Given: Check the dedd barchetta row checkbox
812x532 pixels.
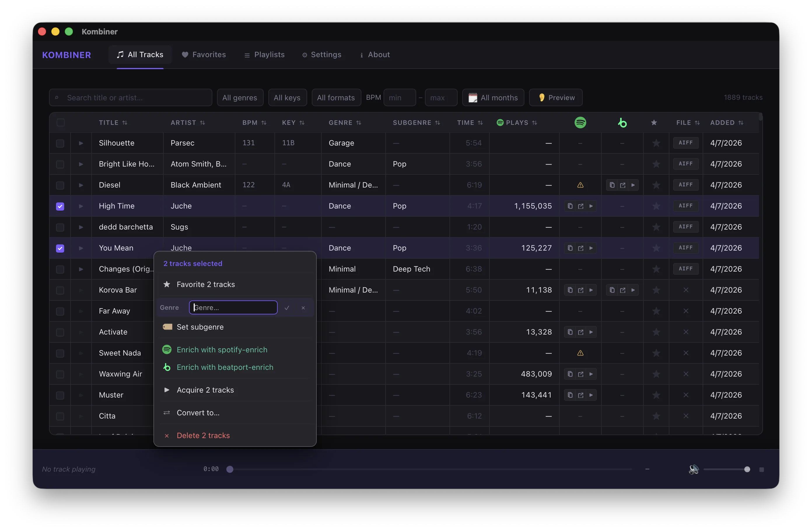Looking at the screenshot, I should click(x=60, y=227).
